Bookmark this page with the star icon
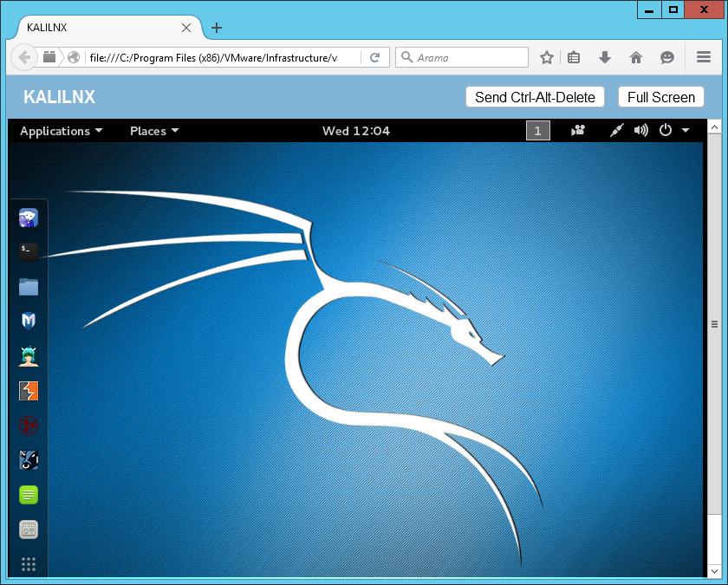 pos(547,57)
